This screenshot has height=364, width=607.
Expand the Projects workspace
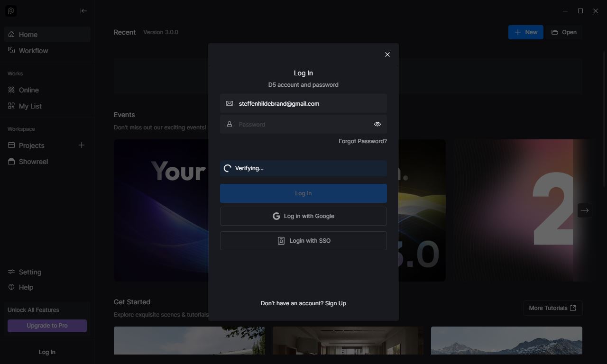(31, 146)
